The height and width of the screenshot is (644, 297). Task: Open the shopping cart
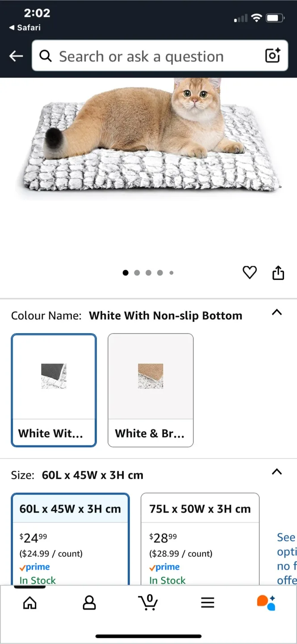[148, 603]
